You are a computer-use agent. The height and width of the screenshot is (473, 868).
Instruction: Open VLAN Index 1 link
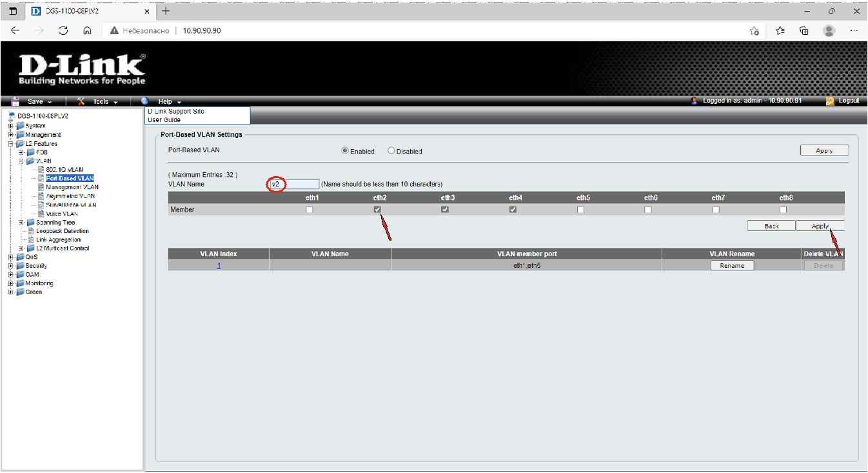[219, 266]
